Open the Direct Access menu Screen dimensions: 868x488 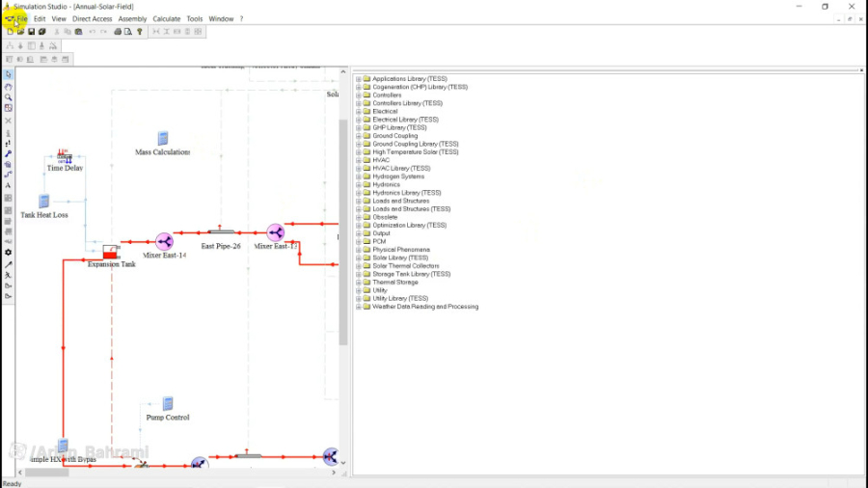92,19
